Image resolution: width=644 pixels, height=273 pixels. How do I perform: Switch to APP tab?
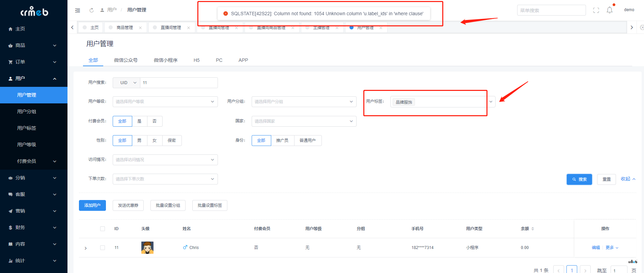point(243,60)
